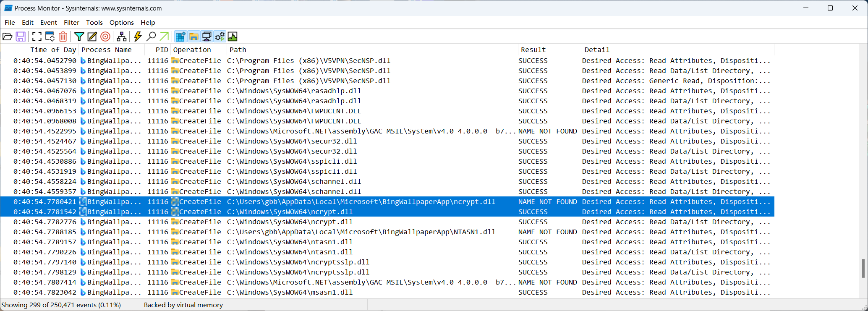The height and width of the screenshot is (311, 868).
Task: Click the Bing process icon in the 0:40:54.0468319 row
Action: tap(83, 101)
